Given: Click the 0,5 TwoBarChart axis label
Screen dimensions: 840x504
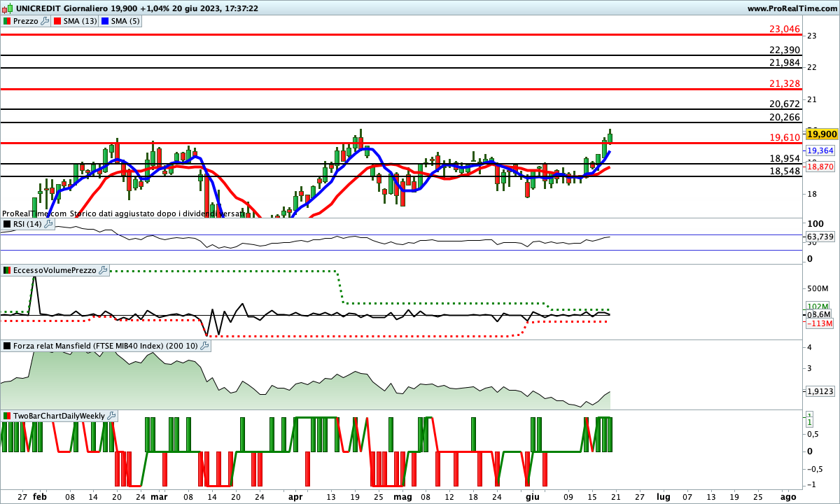Looking at the screenshot, I should [x=814, y=434].
